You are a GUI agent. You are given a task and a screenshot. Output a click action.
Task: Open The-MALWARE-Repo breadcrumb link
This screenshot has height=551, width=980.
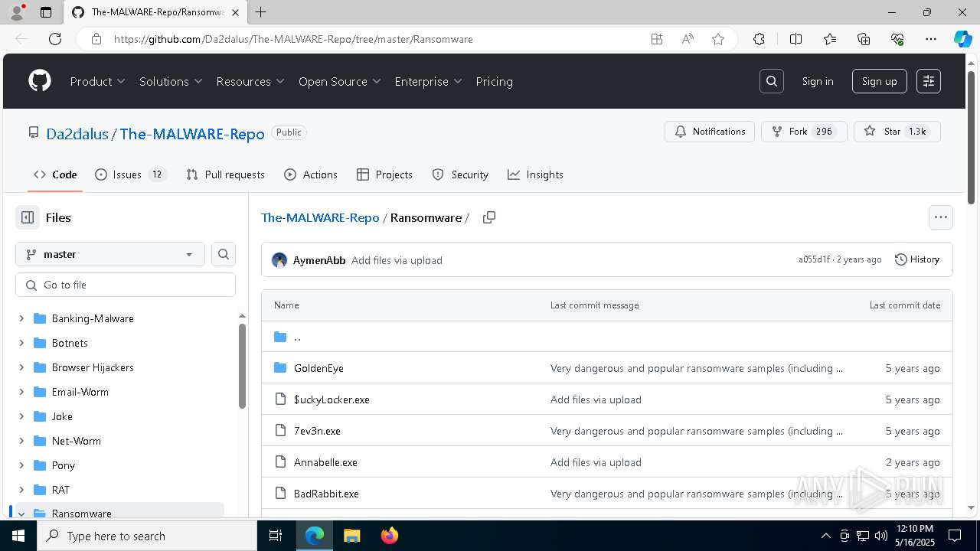click(320, 217)
